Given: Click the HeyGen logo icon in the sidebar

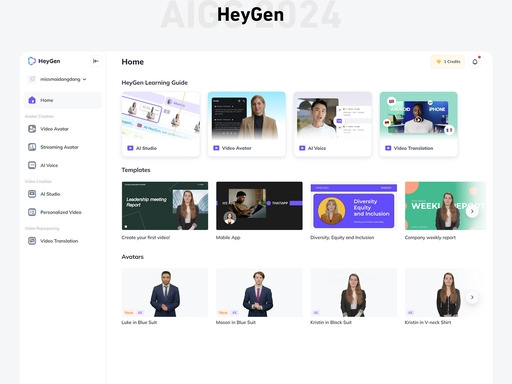Looking at the screenshot, I should [x=32, y=61].
